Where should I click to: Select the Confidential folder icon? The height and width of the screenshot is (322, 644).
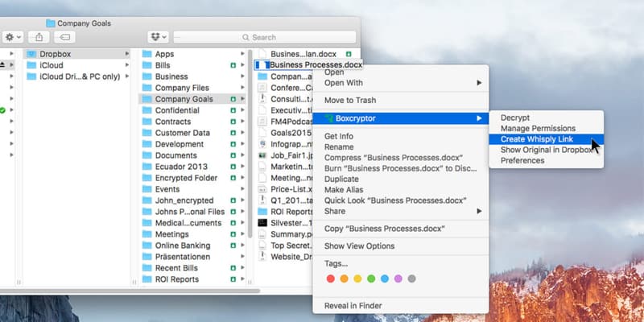click(x=147, y=110)
